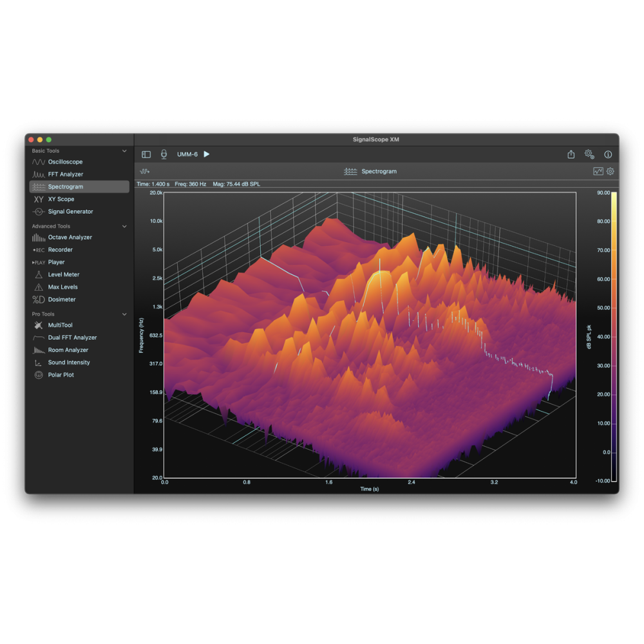This screenshot has width=644, height=644.
Task: Click the Oscilloscope waveform icon in sidebar
Action: tap(39, 162)
